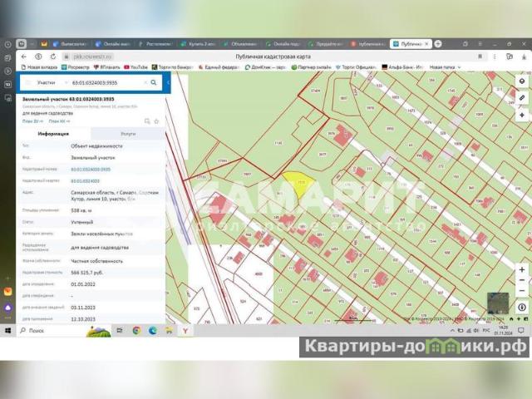Viewport: 532px width, 399px height.
Task: Open File Explorer from the taskbar
Action: [x=169, y=331]
